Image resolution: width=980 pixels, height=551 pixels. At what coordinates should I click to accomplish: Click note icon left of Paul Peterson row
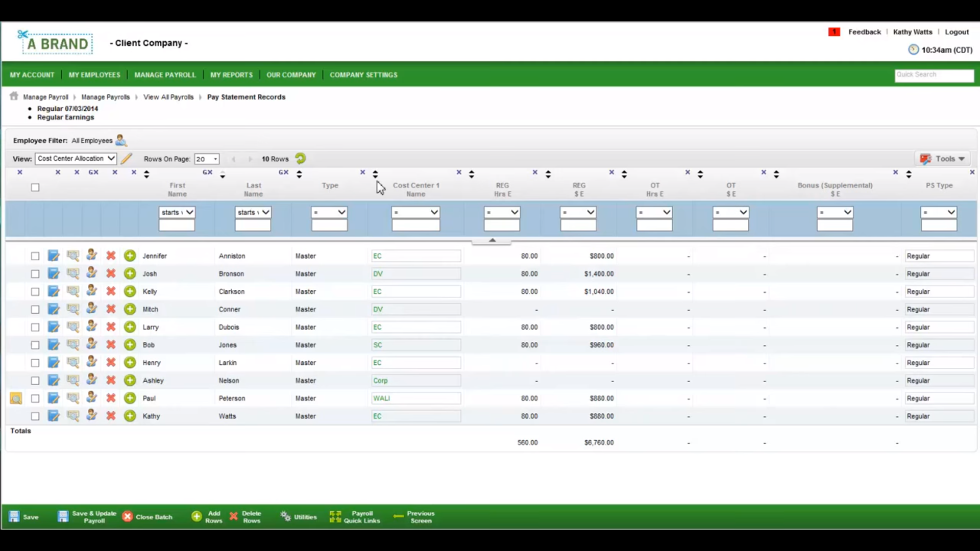[x=16, y=398]
